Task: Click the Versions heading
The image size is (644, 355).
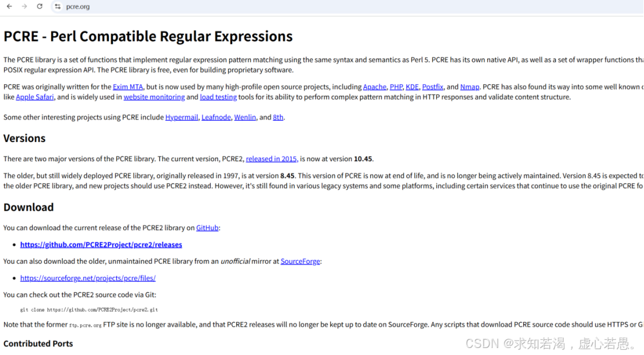Action: pos(24,138)
